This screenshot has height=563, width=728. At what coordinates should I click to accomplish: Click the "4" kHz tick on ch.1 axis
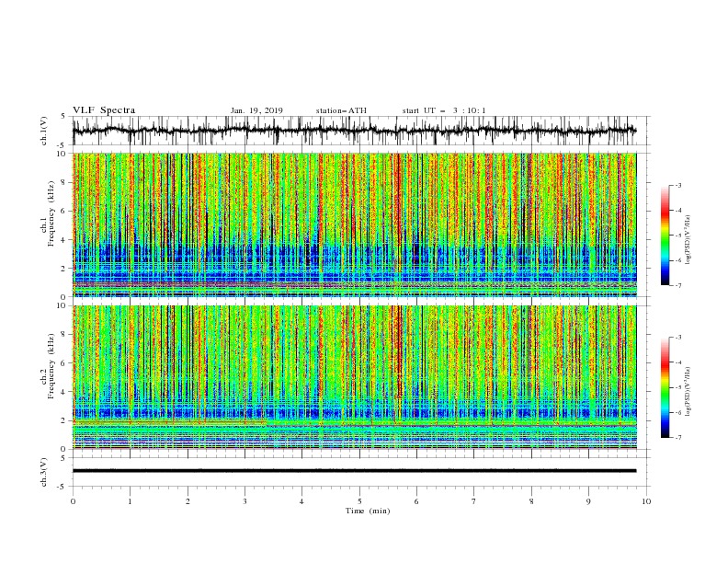point(63,240)
